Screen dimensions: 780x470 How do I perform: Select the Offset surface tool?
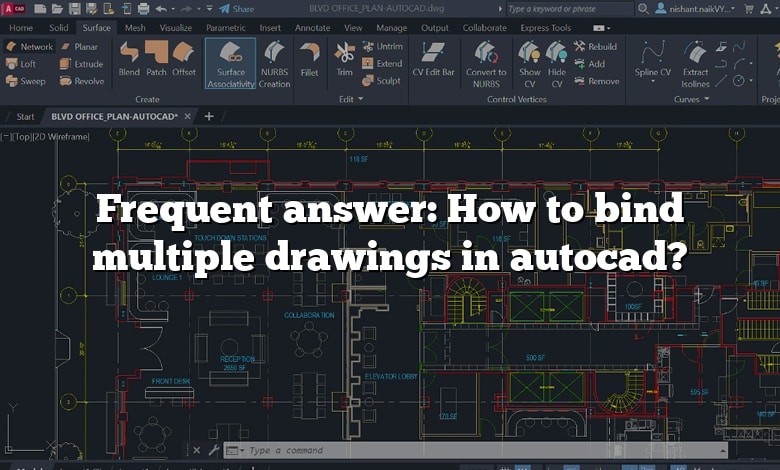coord(184,59)
